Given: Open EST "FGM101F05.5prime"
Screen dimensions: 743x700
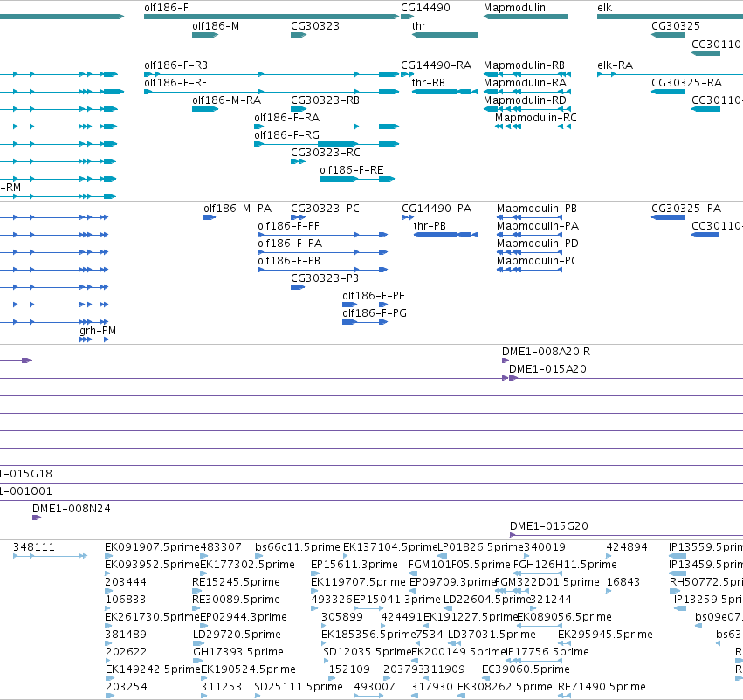Looking at the screenshot, I should pos(459,565).
